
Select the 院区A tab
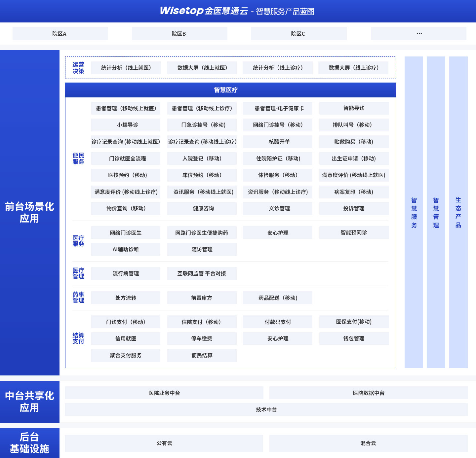pos(60,34)
